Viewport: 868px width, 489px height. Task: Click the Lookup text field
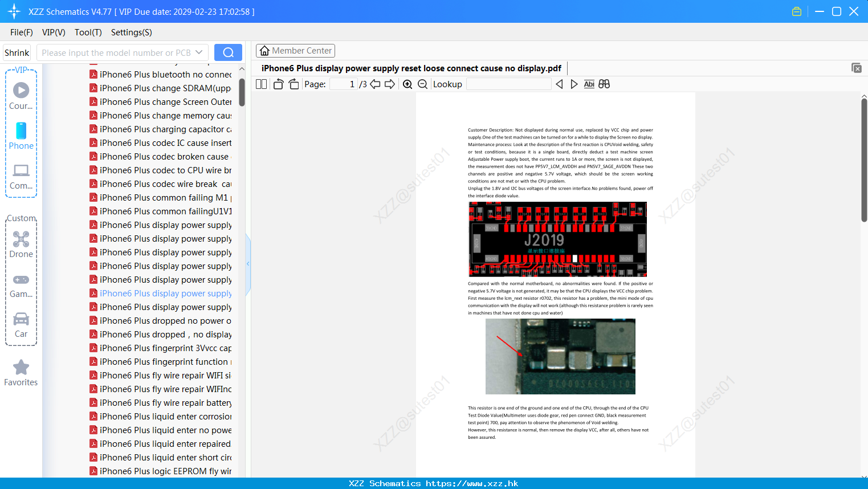pos(509,84)
